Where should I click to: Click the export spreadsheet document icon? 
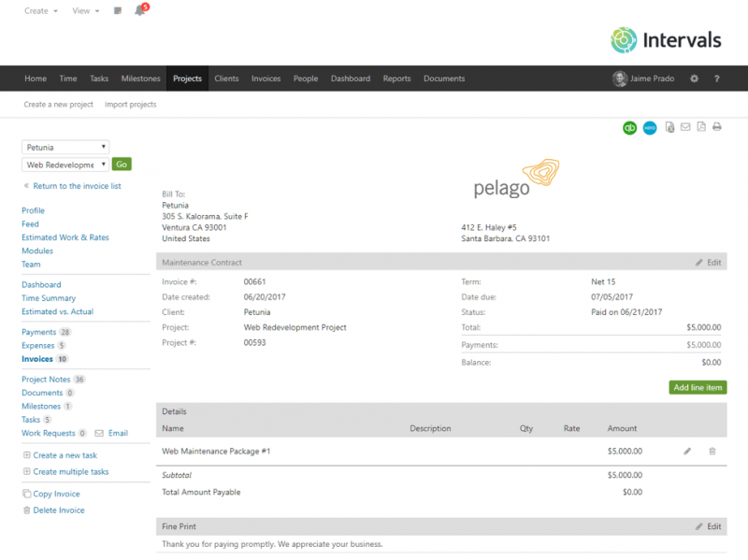click(x=669, y=127)
